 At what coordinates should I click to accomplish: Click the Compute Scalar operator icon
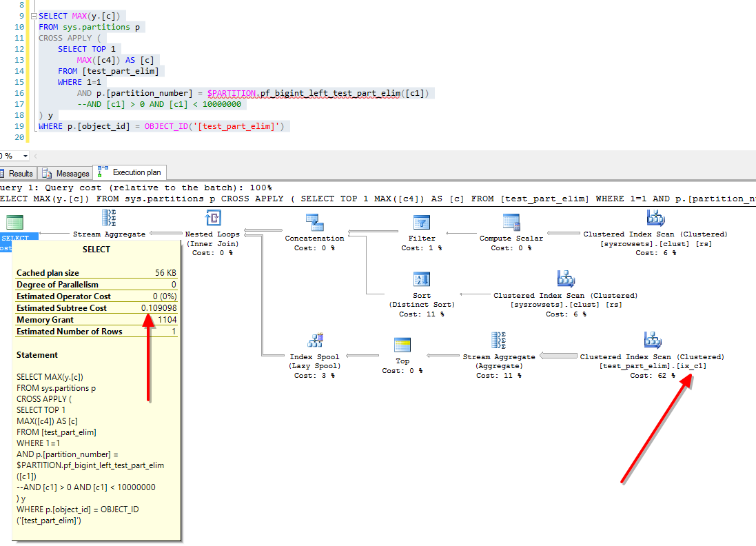pos(511,222)
